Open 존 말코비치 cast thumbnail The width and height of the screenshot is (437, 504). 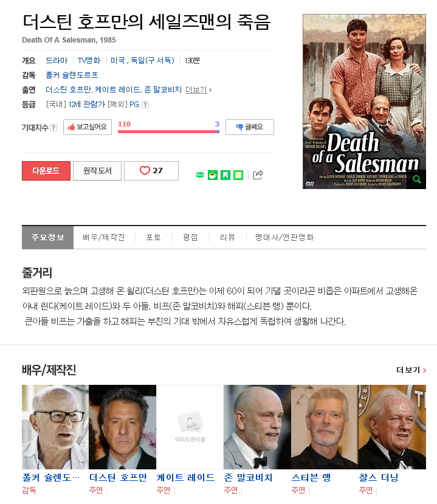257,427
